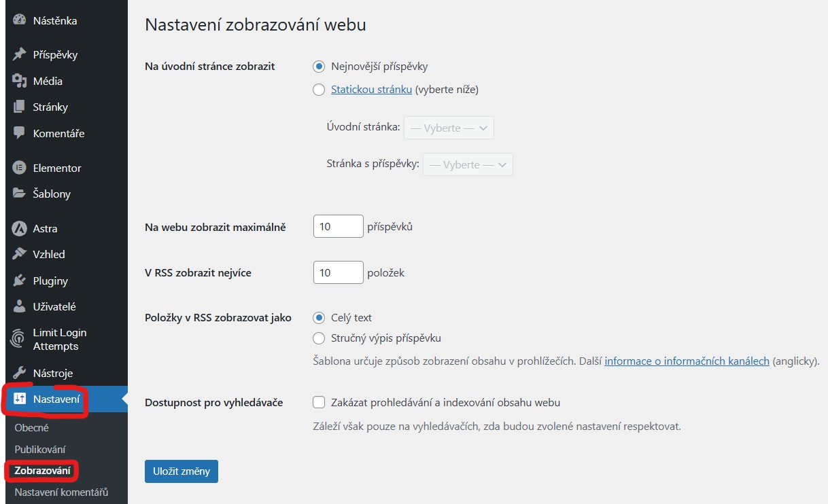Open the Astra theme icon
828x504 pixels.
click(17, 228)
